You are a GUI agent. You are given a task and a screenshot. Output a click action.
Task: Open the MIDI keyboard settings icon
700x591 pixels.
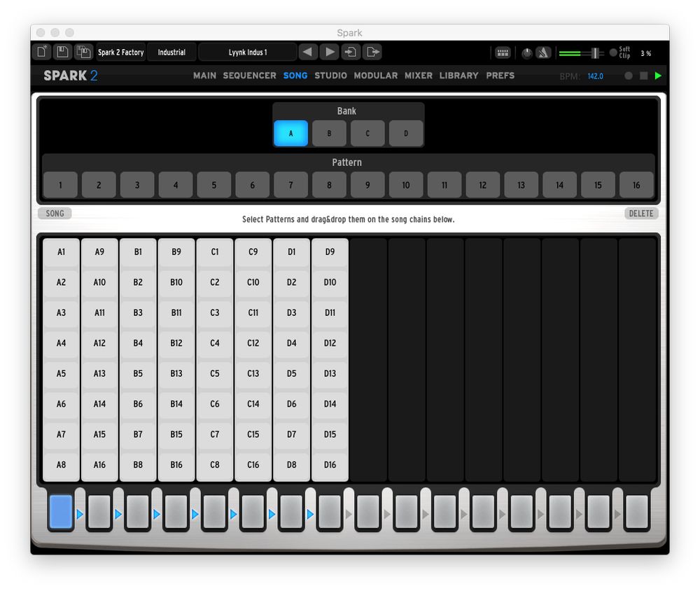502,53
